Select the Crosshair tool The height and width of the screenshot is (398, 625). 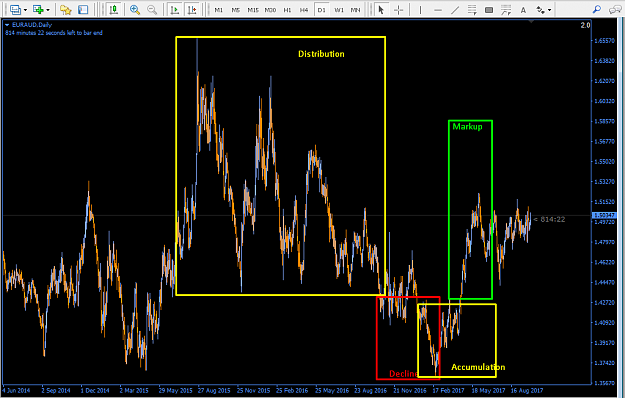coord(398,10)
